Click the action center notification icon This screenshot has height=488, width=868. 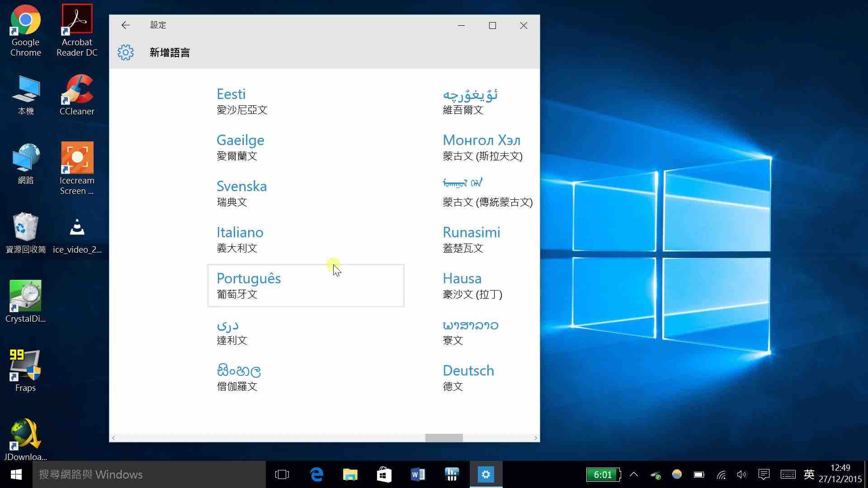click(x=764, y=474)
